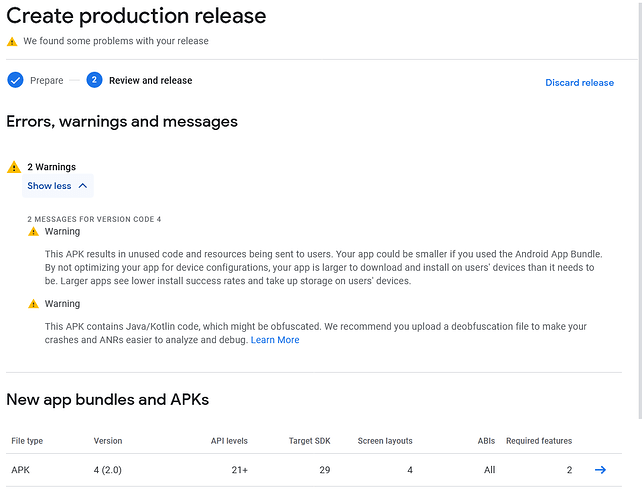Click the step 2 circle icon
The image size is (642, 500).
coord(94,80)
